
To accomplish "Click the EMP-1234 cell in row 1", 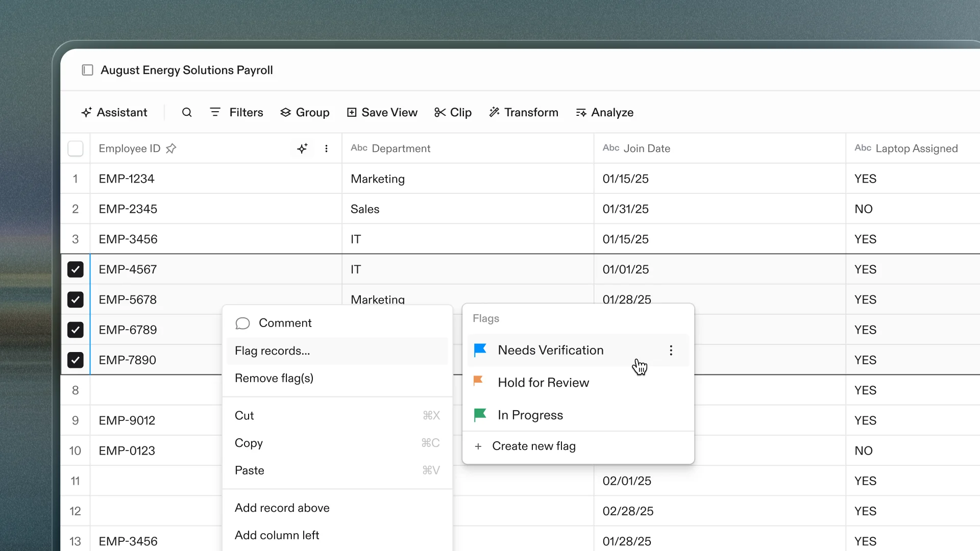I will pyautogui.click(x=127, y=179).
